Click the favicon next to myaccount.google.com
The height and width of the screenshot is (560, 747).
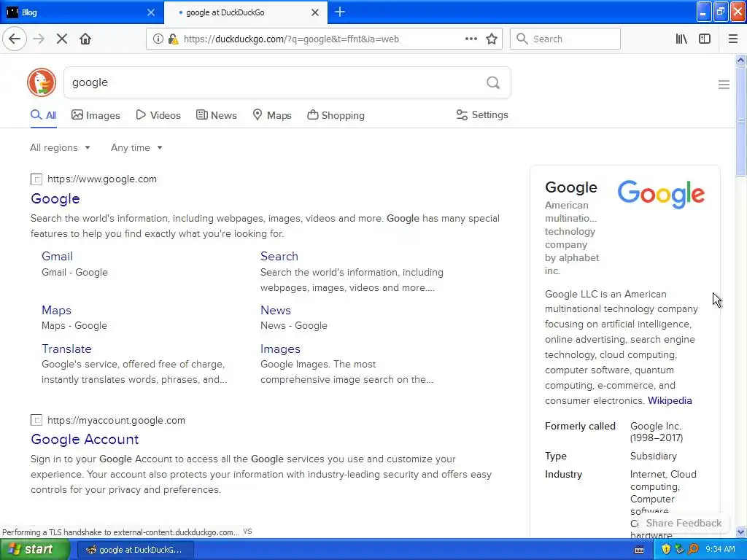point(36,420)
